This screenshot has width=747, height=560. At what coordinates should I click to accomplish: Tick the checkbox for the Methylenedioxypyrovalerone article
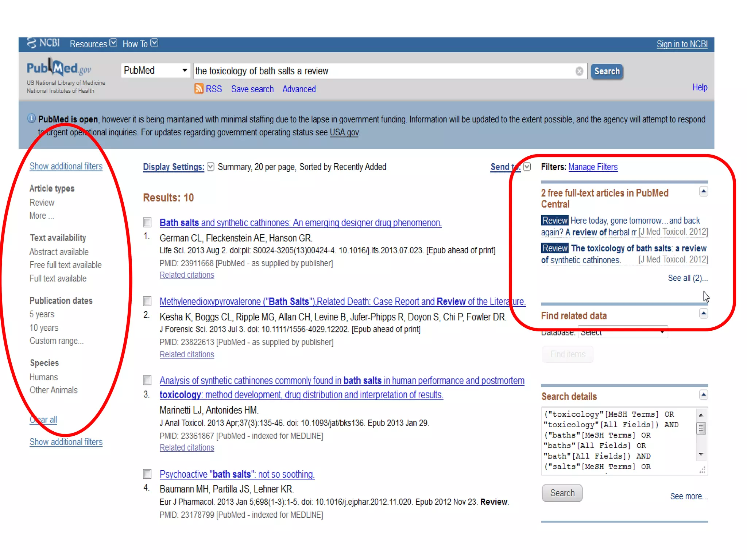(147, 301)
